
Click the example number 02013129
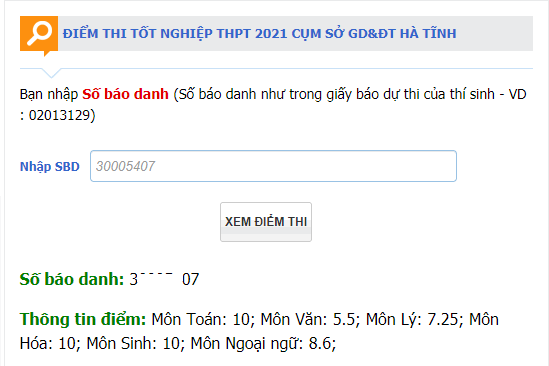[60, 115]
